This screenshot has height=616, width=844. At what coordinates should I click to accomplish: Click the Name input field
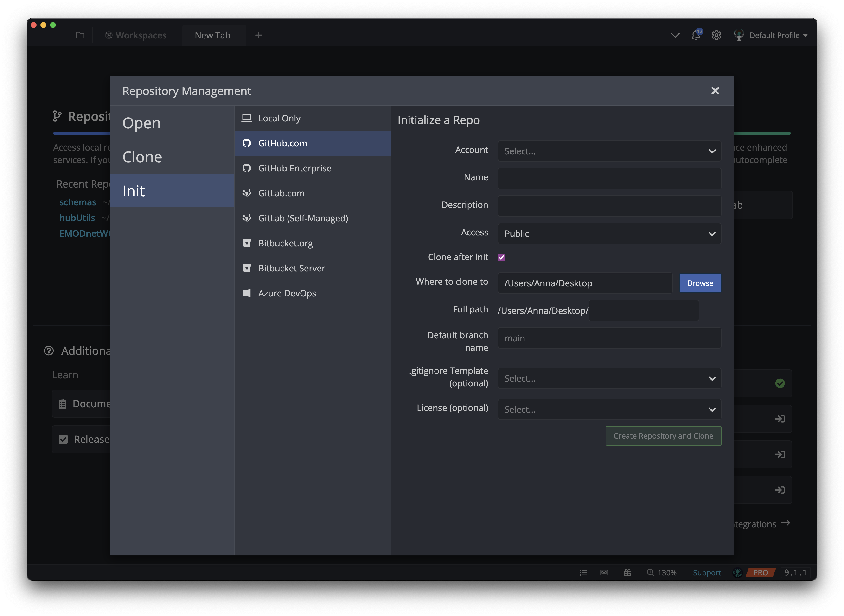tap(609, 178)
